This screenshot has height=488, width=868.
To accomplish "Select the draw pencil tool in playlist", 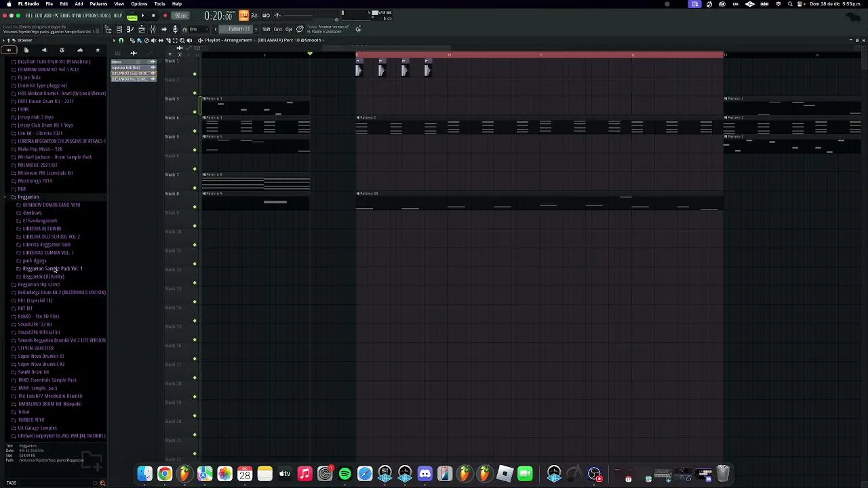I will tap(132, 40).
